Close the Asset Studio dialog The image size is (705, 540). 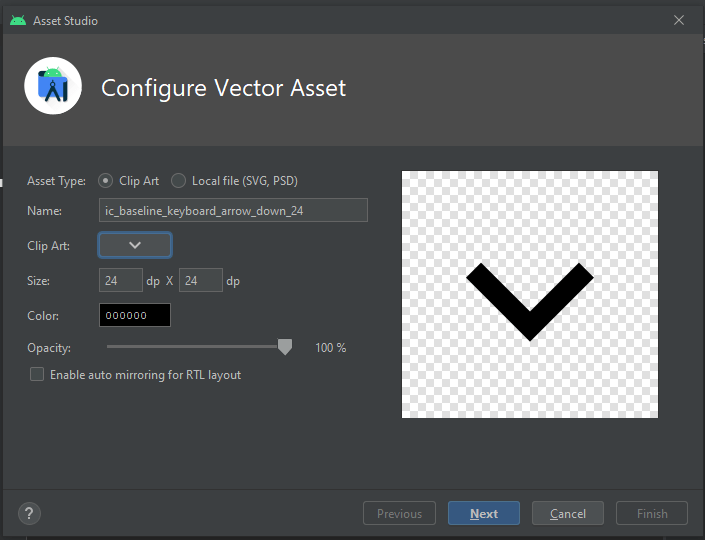tap(679, 20)
